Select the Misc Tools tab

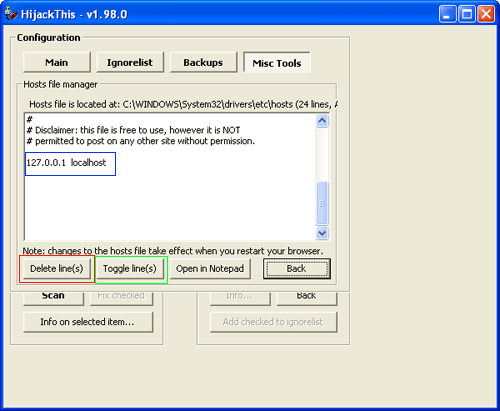pos(277,62)
